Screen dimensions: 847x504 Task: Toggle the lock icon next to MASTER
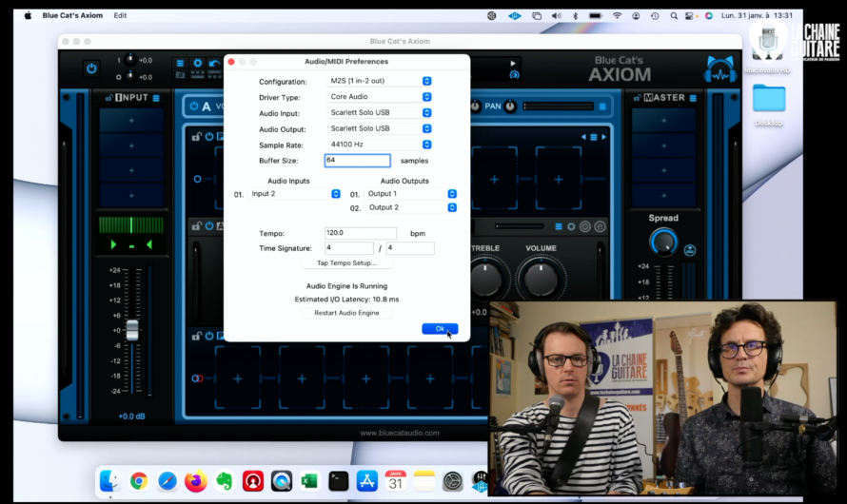coord(638,98)
